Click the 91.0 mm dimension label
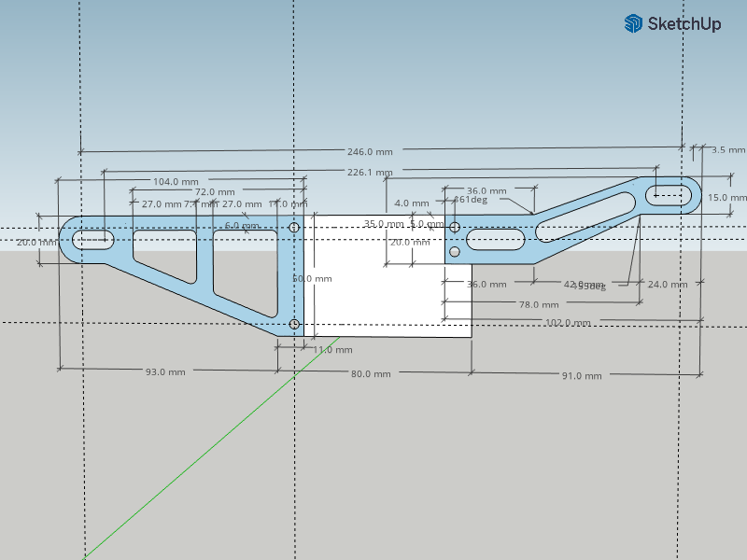This screenshot has height=560, width=747. (x=581, y=375)
